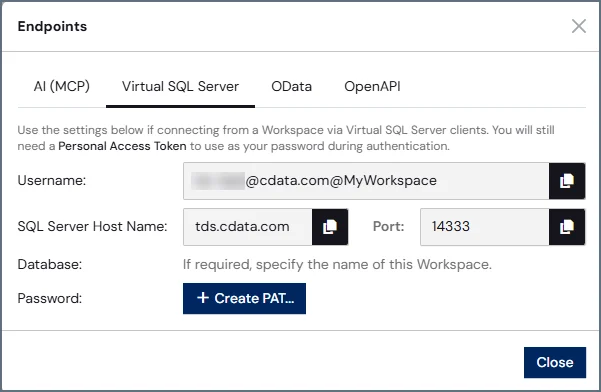The width and height of the screenshot is (601, 392).
Task: Copy the Port number 14333
Action: (567, 227)
